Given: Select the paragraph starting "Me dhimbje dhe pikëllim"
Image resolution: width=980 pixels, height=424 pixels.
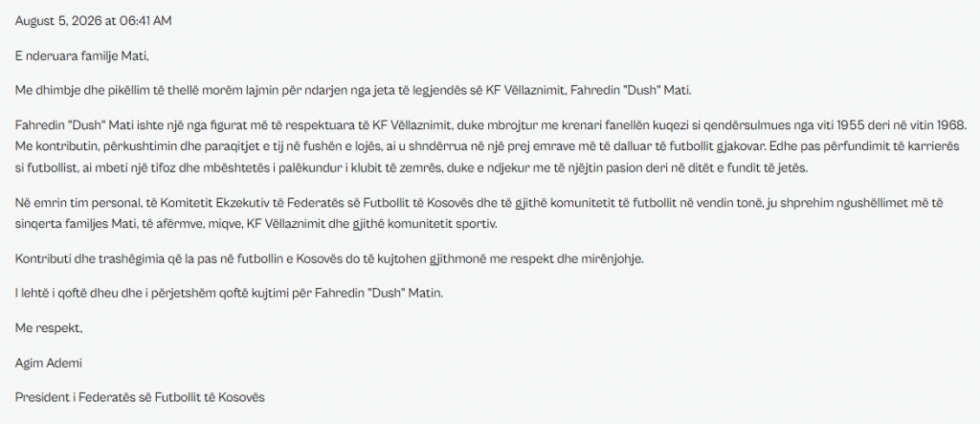Looking at the screenshot, I should click(x=354, y=91).
